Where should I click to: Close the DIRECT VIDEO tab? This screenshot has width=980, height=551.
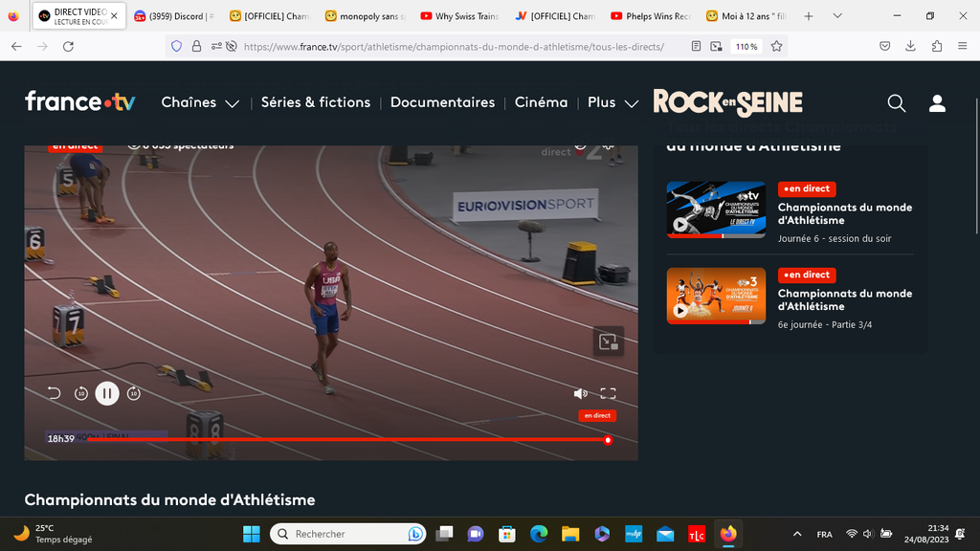114,16
